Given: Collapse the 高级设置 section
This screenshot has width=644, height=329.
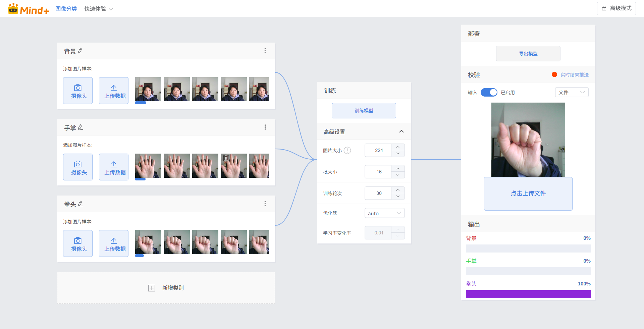Looking at the screenshot, I should click(401, 131).
